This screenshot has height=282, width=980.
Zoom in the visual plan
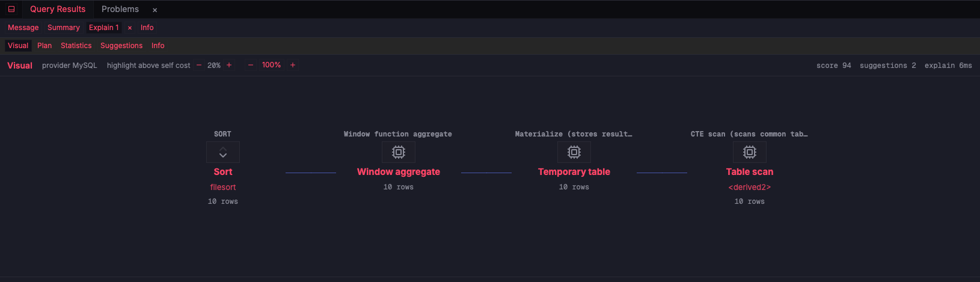pos(293,65)
